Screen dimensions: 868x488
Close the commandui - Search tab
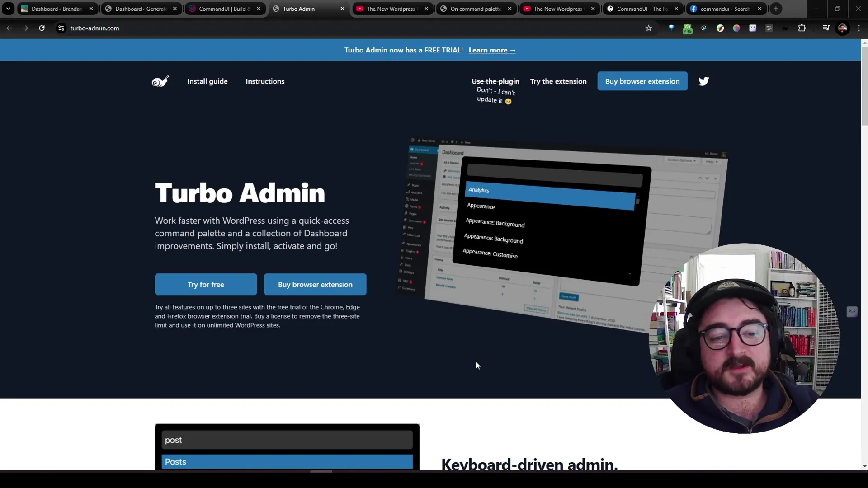pos(759,9)
